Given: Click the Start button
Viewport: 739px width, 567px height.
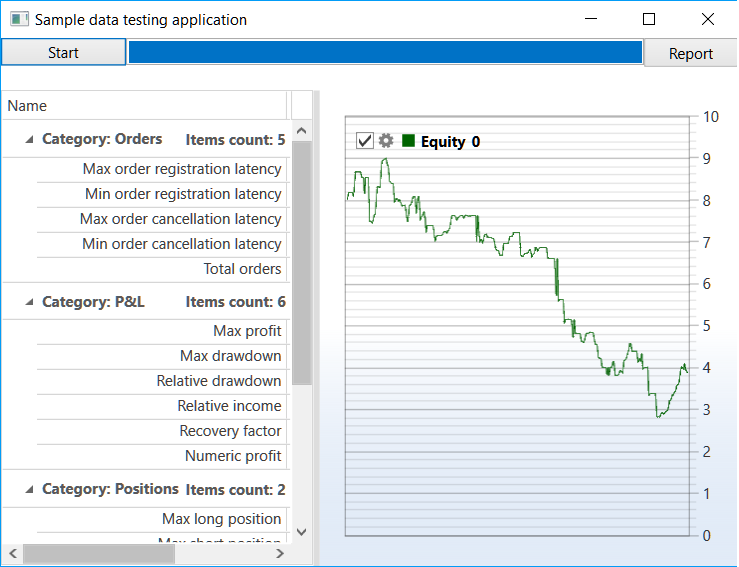Looking at the screenshot, I should click(x=64, y=52).
